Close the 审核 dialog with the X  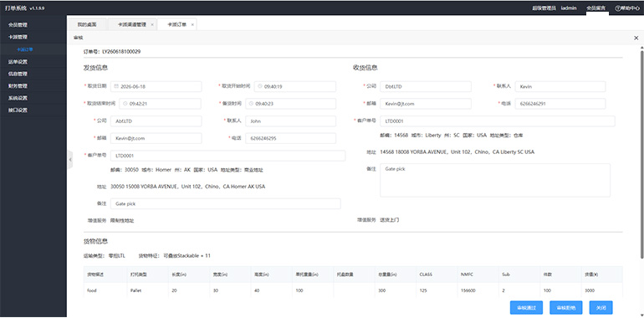click(x=636, y=38)
